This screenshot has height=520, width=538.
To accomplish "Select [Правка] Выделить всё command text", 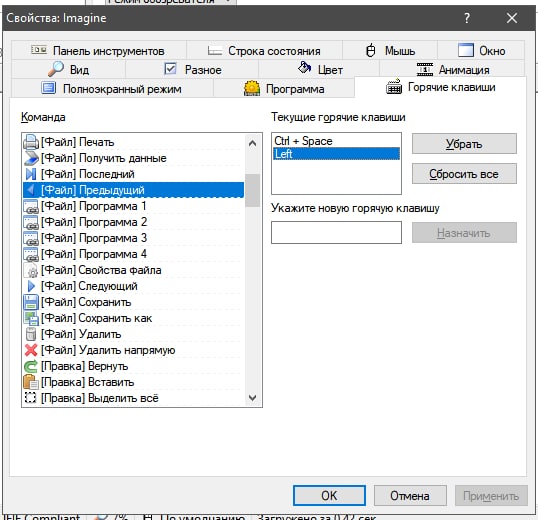I will pyautogui.click(x=100, y=398).
